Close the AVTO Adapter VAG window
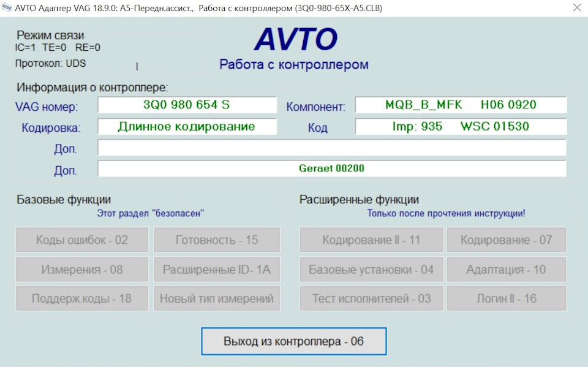This screenshot has width=588, height=367. pyautogui.click(x=577, y=7)
